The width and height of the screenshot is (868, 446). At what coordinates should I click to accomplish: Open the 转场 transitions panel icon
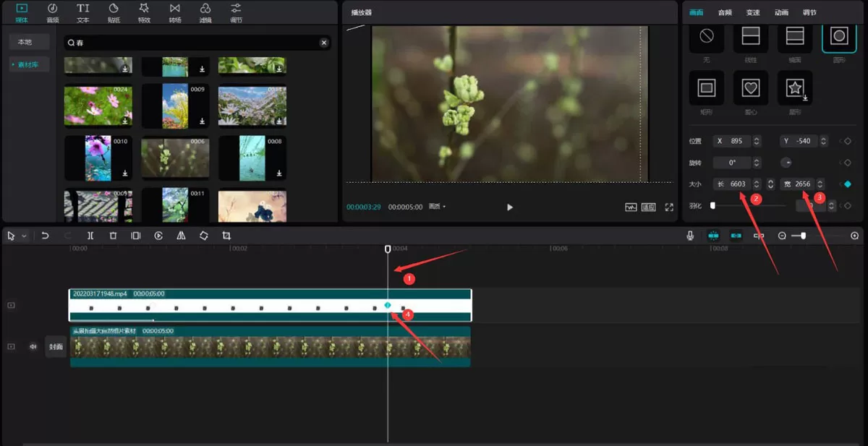[x=175, y=12]
